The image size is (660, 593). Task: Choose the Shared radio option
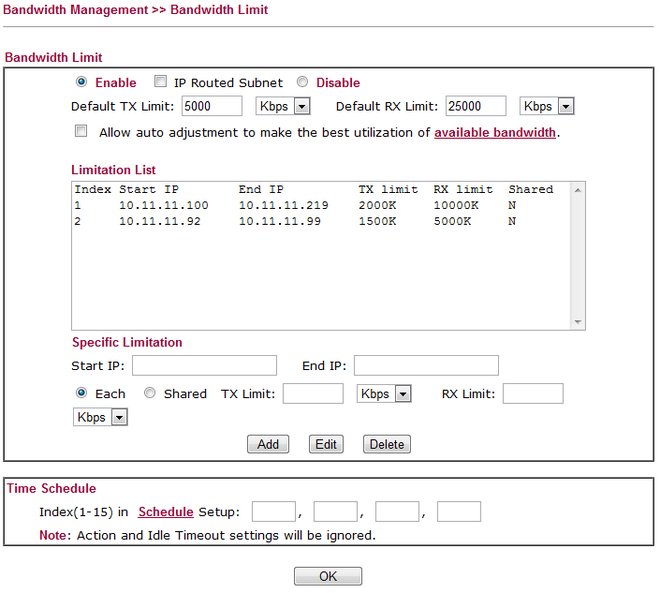(x=150, y=394)
